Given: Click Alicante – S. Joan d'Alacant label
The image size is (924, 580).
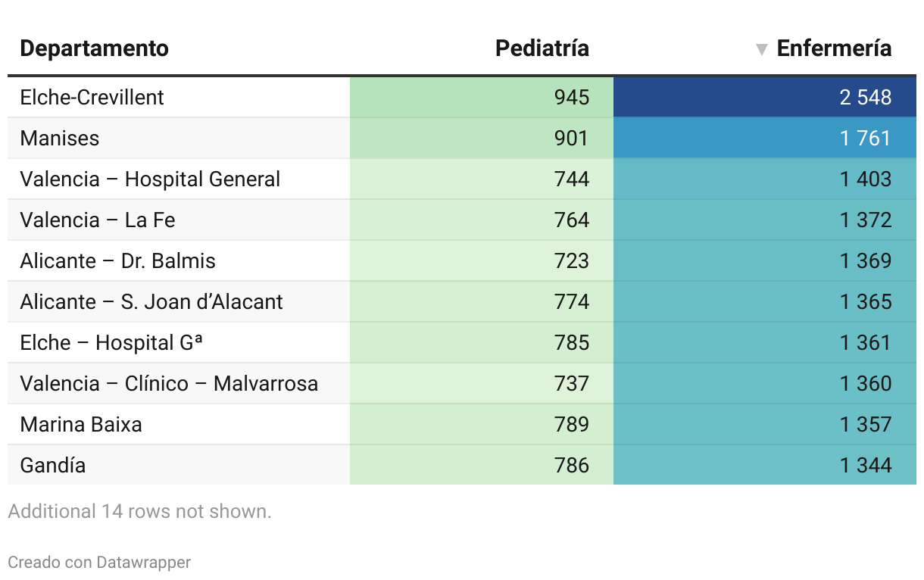Looking at the screenshot, I should [x=151, y=301].
